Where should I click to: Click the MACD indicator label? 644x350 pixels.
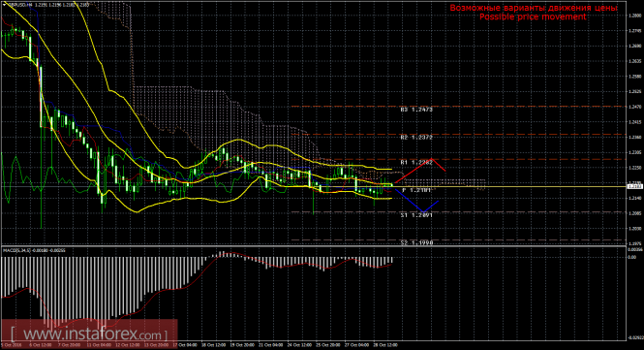(33, 250)
